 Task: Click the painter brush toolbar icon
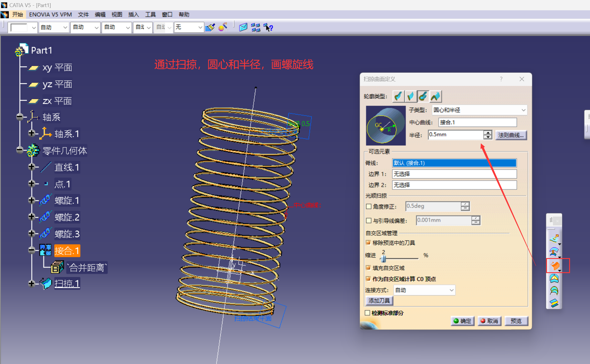[x=210, y=27]
